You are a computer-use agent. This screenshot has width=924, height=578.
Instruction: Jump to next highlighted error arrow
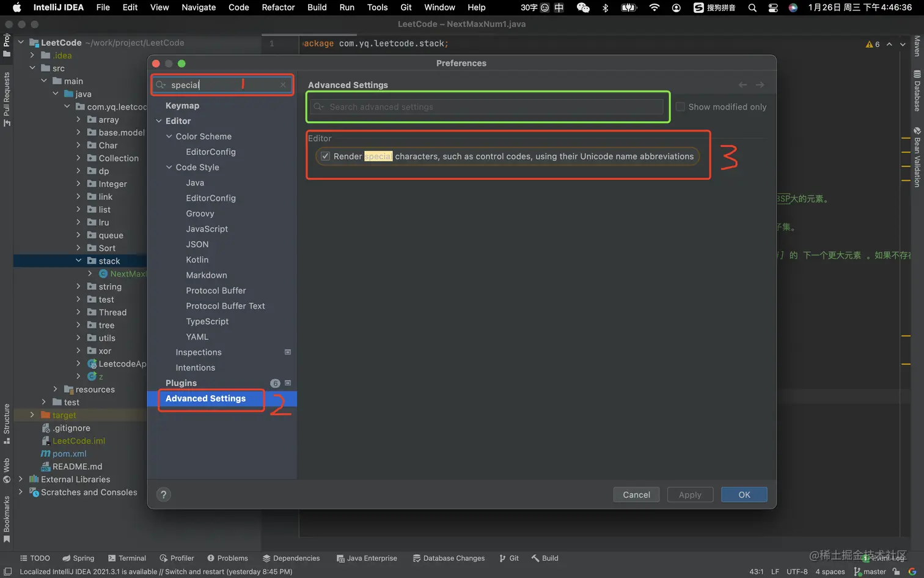[x=903, y=44]
